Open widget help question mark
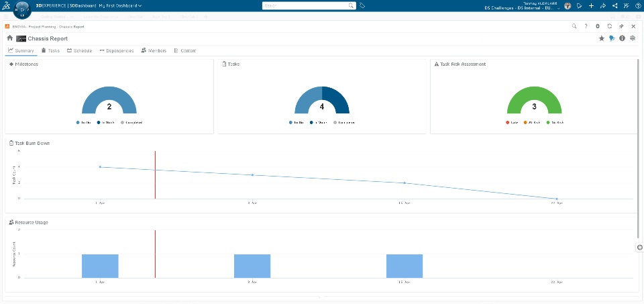The width and height of the screenshot is (644, 304). tap(586, 26)
